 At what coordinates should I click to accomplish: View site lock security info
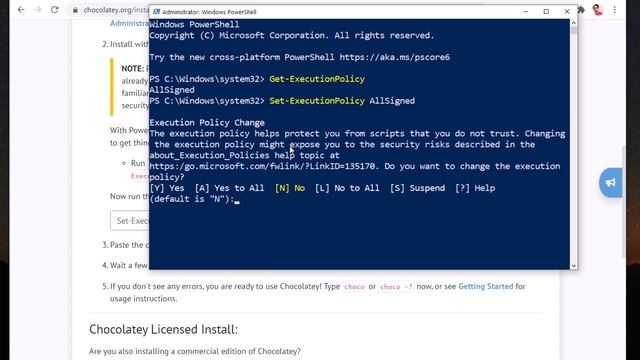click(75, 10)
